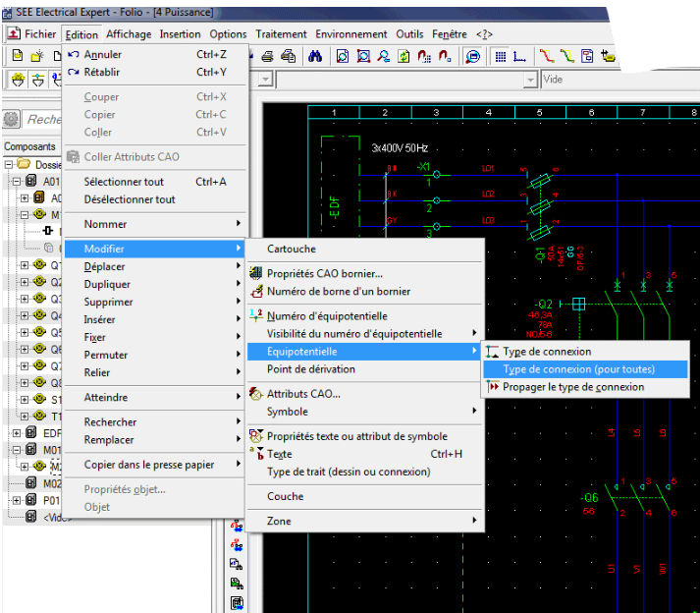Click the green-yellow wire connection icon
The height and width of the screenshot is (613, 700).
pyautogui.click(x=566, y=56)
